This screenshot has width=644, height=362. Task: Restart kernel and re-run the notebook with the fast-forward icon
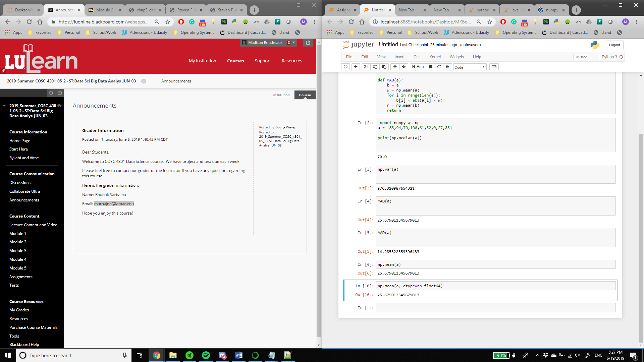coord(447,67)
